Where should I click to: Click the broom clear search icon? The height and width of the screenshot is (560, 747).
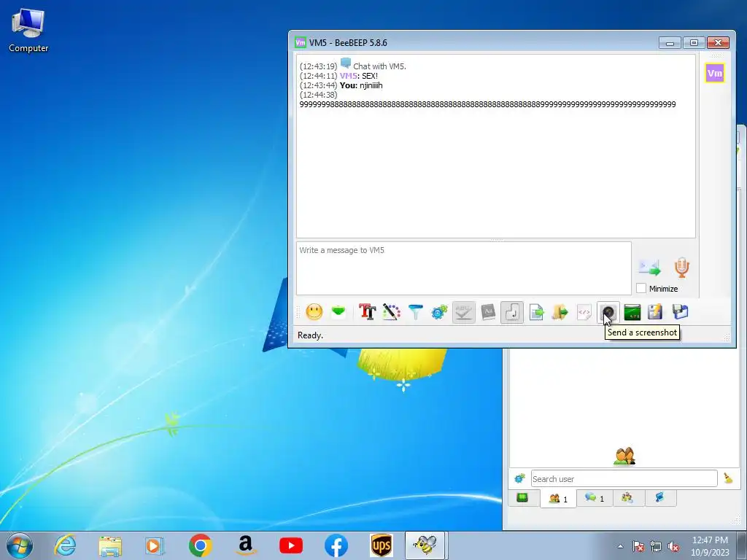coord(728,478)
